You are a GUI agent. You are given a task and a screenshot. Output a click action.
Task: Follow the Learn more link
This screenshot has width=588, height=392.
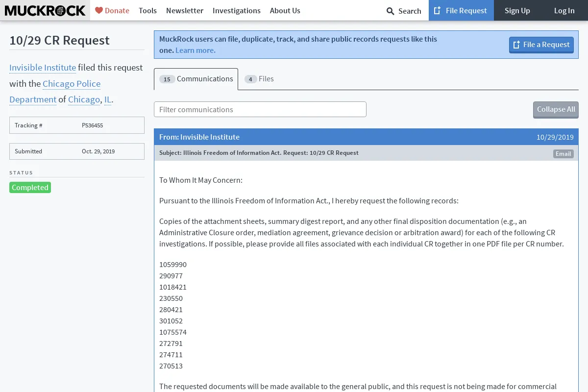[196, 50]
